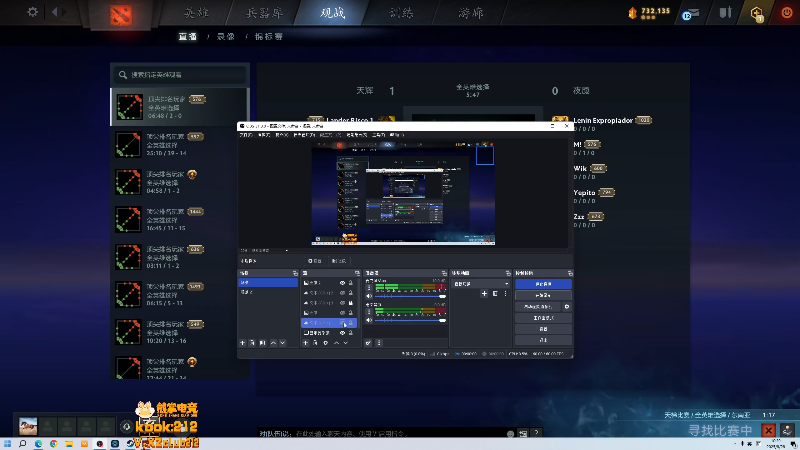Add a source in OBS Sources dock

(x=306, y=343)
